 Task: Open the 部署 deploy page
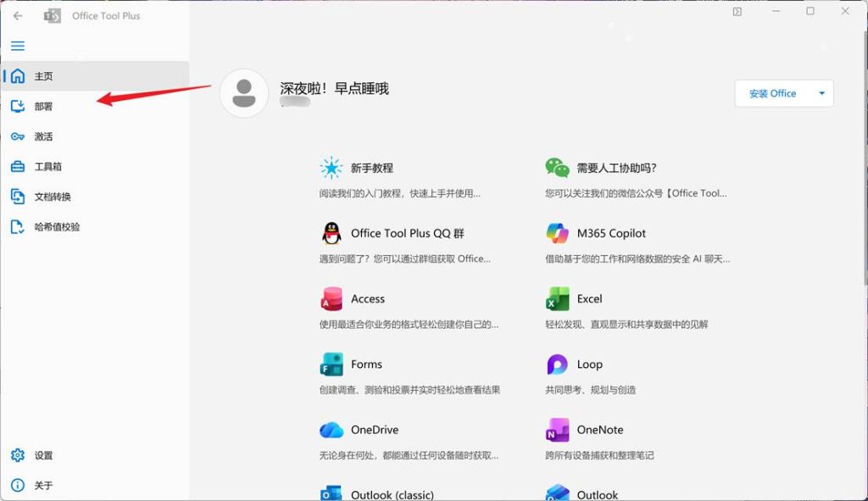tap(43, 106)
